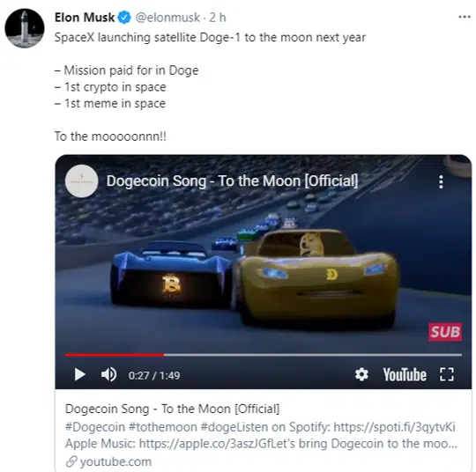Open Elon Musk's profile picture
The height and width of the screenshot is (472, 476).
click(x=25, y=28)
